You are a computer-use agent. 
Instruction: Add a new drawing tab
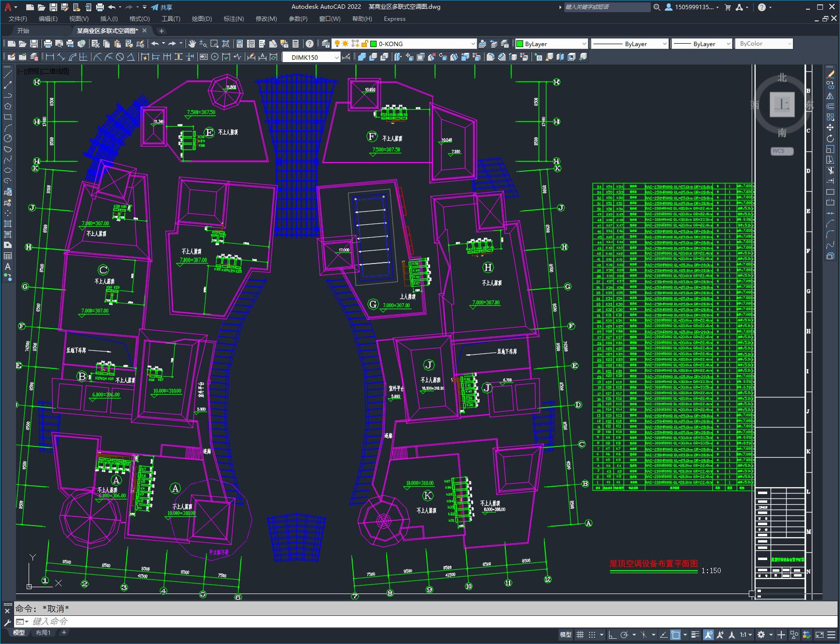(x=162, y=31)
